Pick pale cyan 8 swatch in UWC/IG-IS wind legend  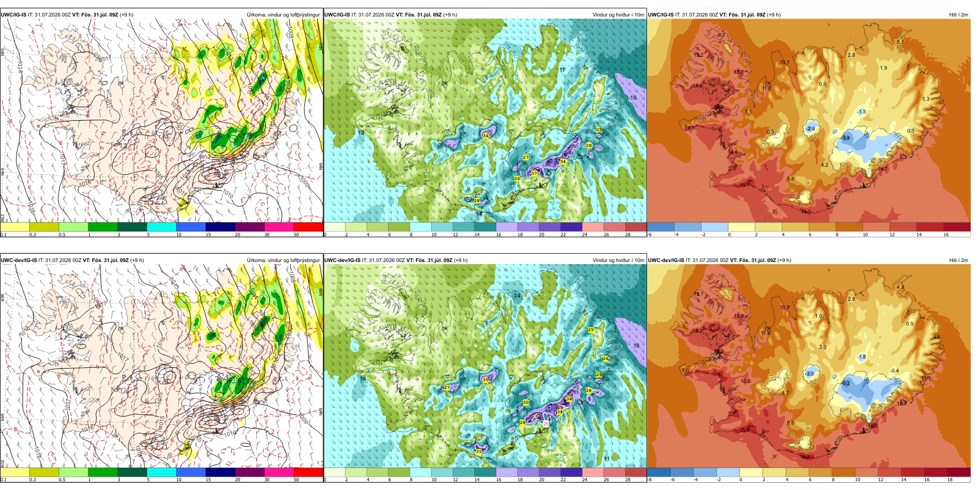(x=420, y=227)
